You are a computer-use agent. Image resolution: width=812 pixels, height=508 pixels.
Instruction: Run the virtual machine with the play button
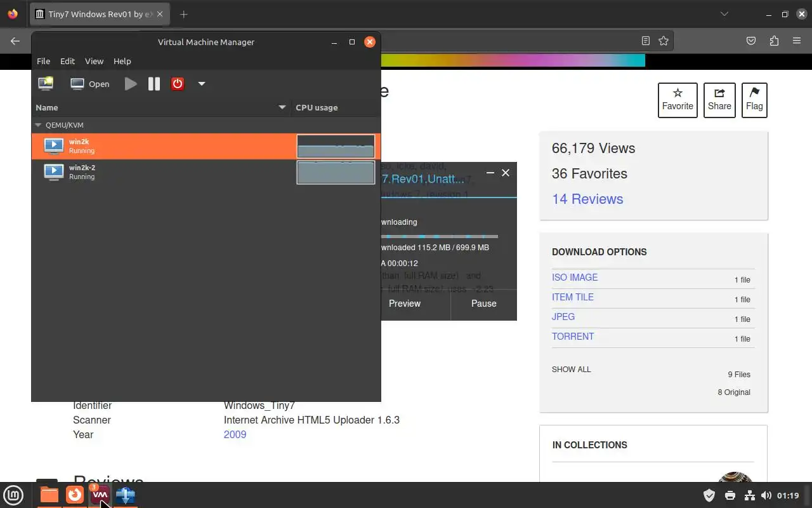coord(131,84)
